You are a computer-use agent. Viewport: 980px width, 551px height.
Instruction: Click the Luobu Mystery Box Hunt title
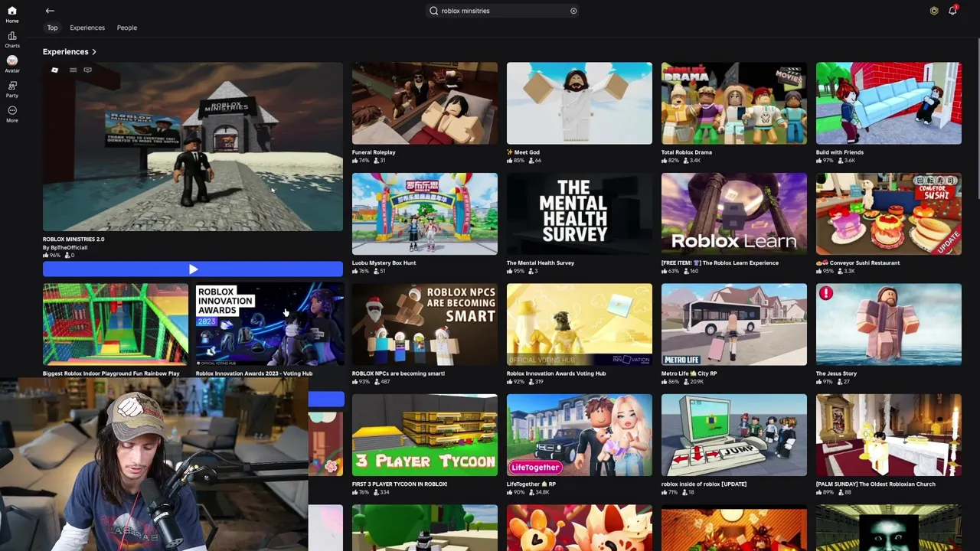point(384,262)
